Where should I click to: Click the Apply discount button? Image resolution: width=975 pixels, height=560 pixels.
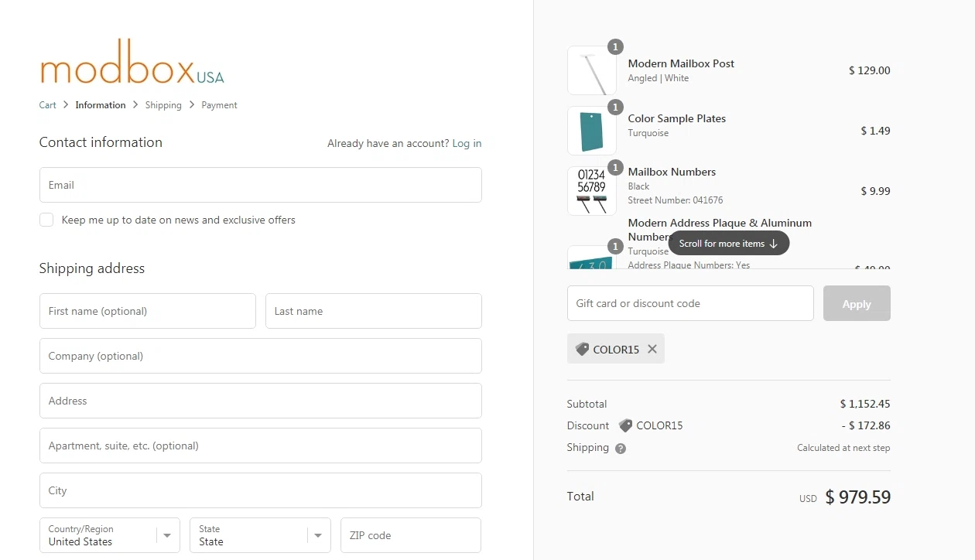(x=857, y=303)
